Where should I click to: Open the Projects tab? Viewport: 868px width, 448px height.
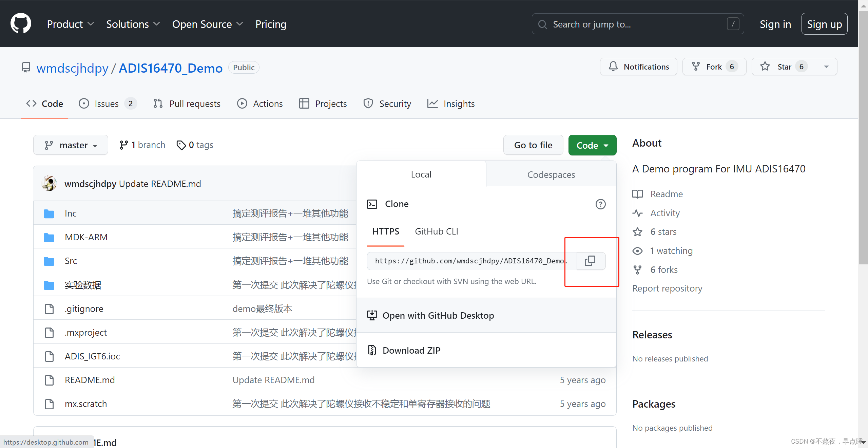[323, 104]
